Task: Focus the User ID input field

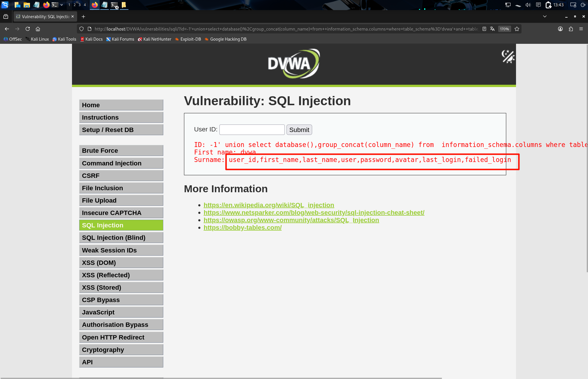Action: click(252, 130)
